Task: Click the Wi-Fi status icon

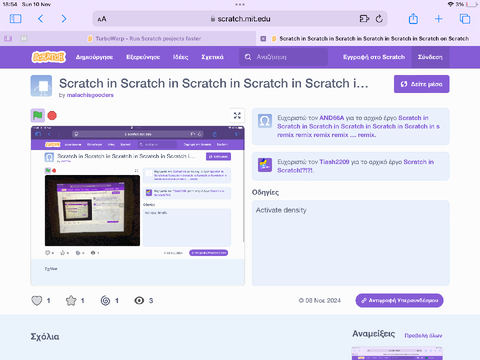Action: click(x=451, y=4)
